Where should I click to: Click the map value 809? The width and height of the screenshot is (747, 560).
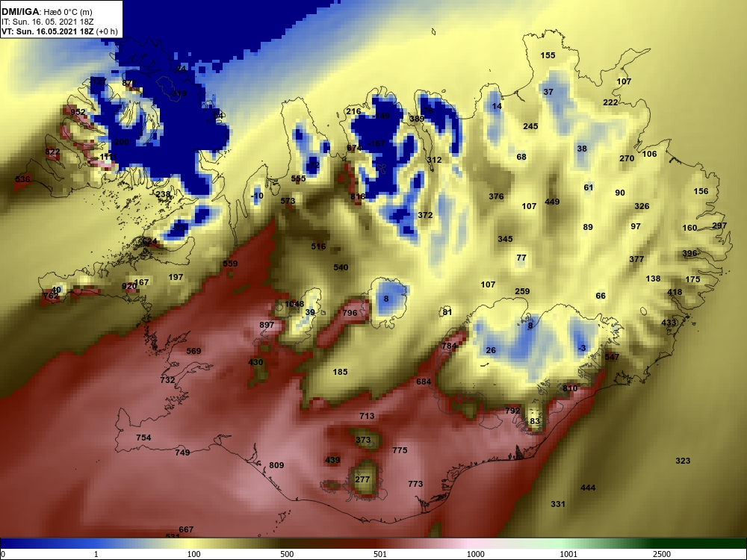tap(276, 465)
